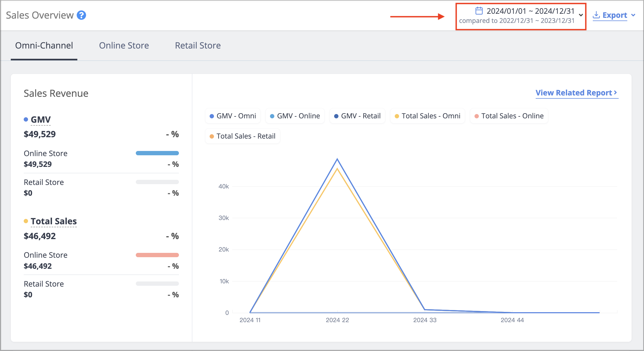Click the yellow dot beside Total Sales heading

point(26,221)
